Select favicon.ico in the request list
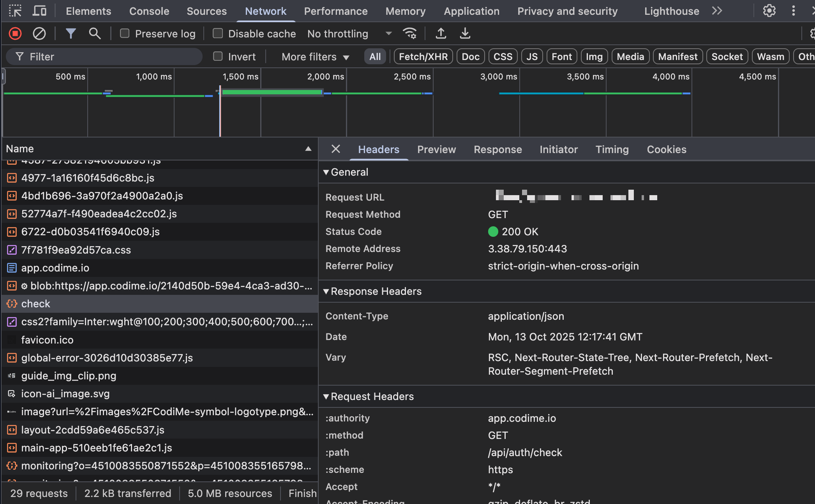This screenshot has width=815, height=504. click(47, 340)
